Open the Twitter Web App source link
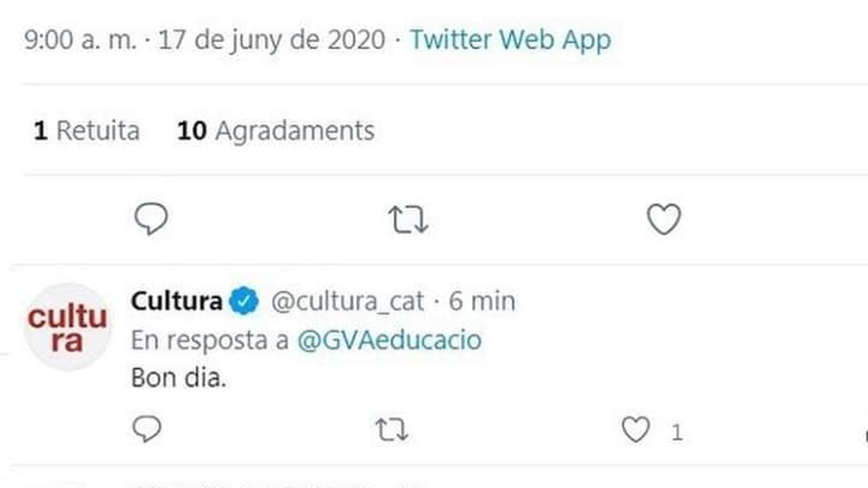Image resolution: width=868 pixels, height=488 pixels. pos(510,40)
